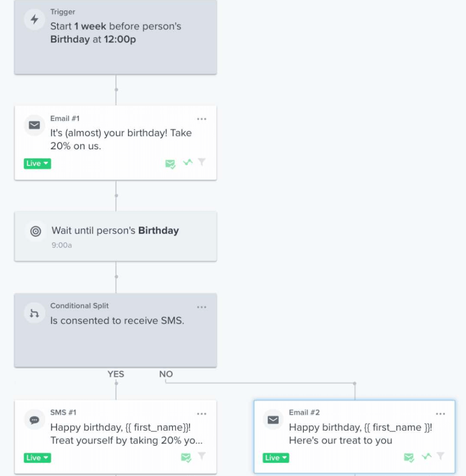The height and width of the screenshot is (476, 466).
Task: Open the Conditional Split overflow menu
Action: click(201, 306)
